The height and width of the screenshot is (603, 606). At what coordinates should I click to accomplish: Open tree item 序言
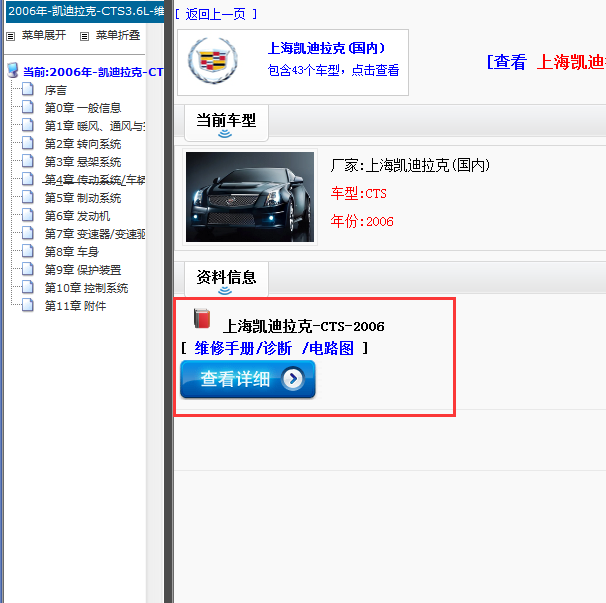click(56, 90)
